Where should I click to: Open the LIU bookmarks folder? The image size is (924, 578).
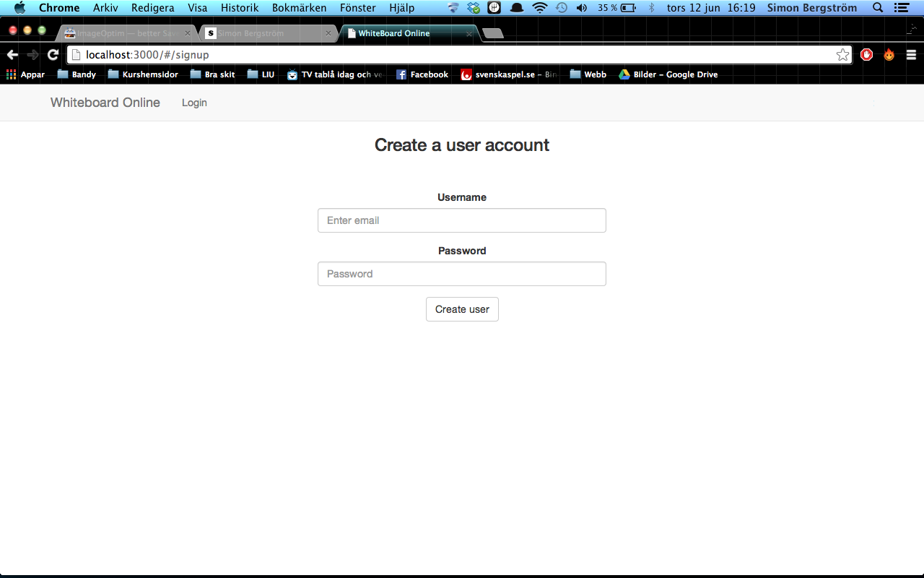pyautogui.click(x=261, y=74)
